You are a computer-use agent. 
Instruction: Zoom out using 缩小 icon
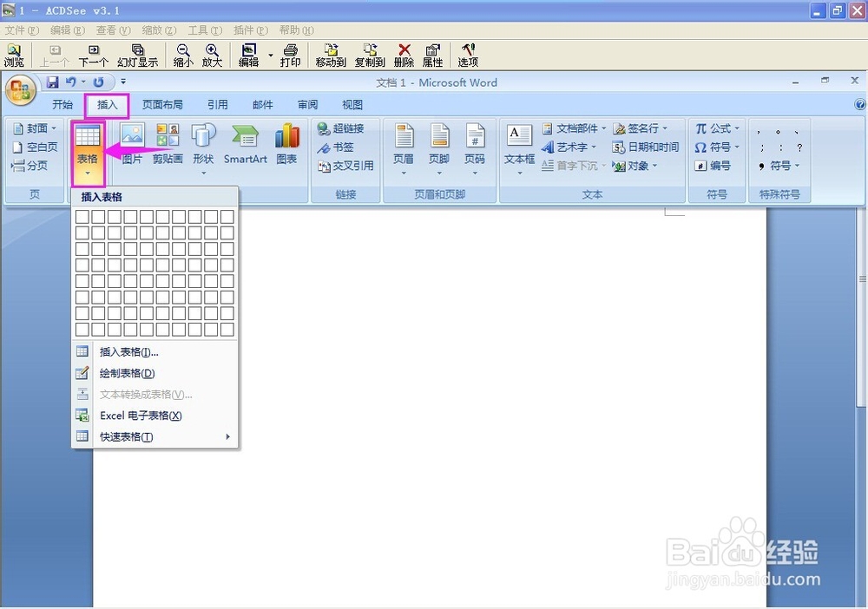click(183, 56)
